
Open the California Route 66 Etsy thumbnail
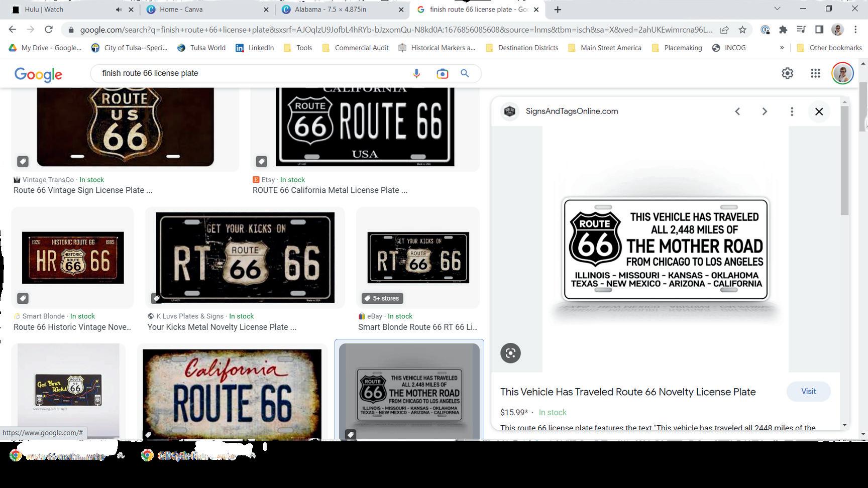[x=365, y=128]
